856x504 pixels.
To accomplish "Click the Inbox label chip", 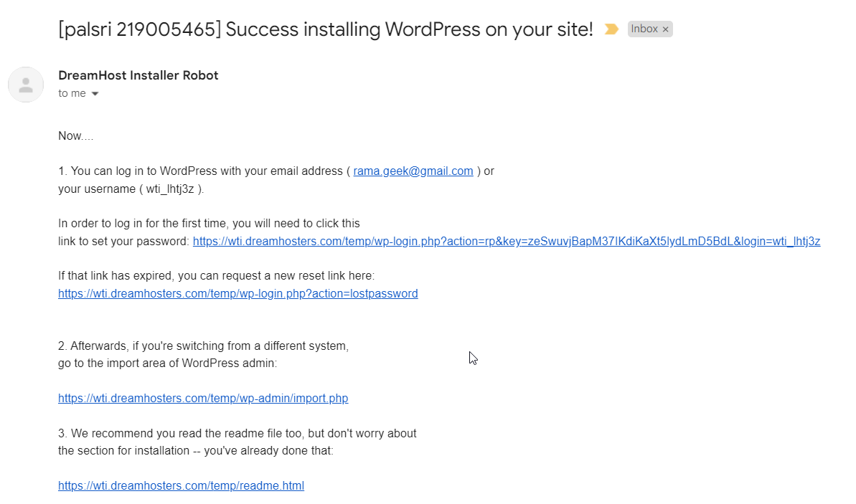I will coord(644,29).
